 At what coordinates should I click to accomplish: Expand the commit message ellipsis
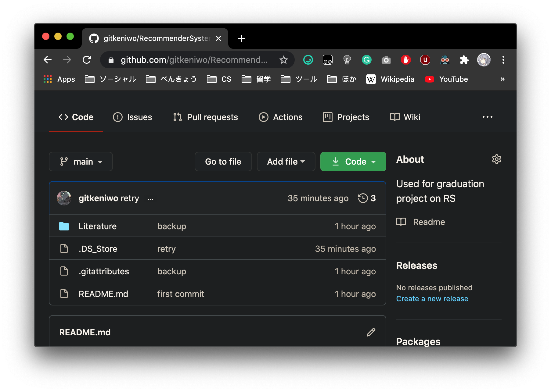coord(150,199)
